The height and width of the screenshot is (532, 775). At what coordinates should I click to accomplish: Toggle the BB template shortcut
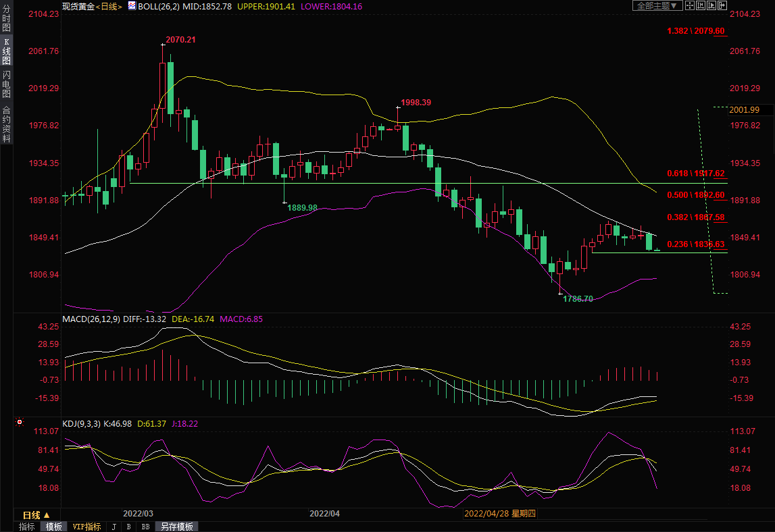[145, 527]
